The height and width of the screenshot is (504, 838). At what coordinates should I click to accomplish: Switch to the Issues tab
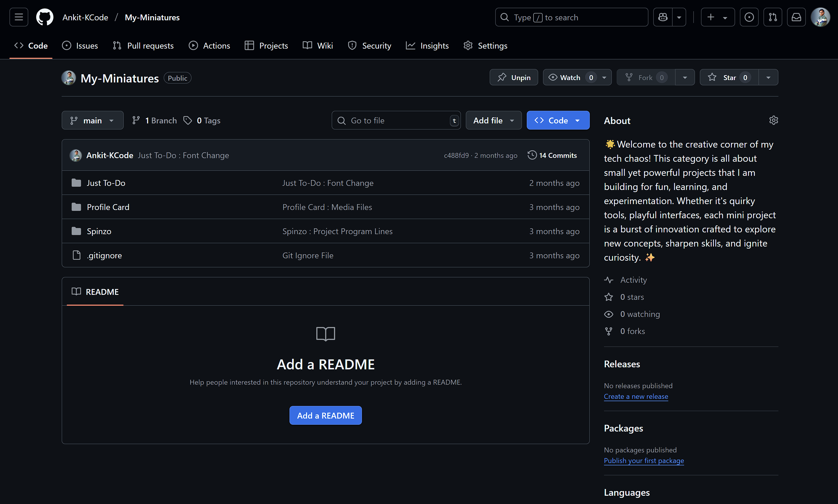coord(80,45)
